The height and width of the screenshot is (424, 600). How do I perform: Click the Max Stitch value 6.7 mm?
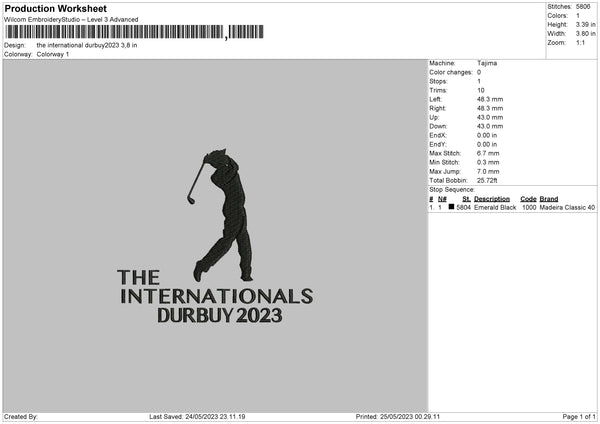(488, 153)
